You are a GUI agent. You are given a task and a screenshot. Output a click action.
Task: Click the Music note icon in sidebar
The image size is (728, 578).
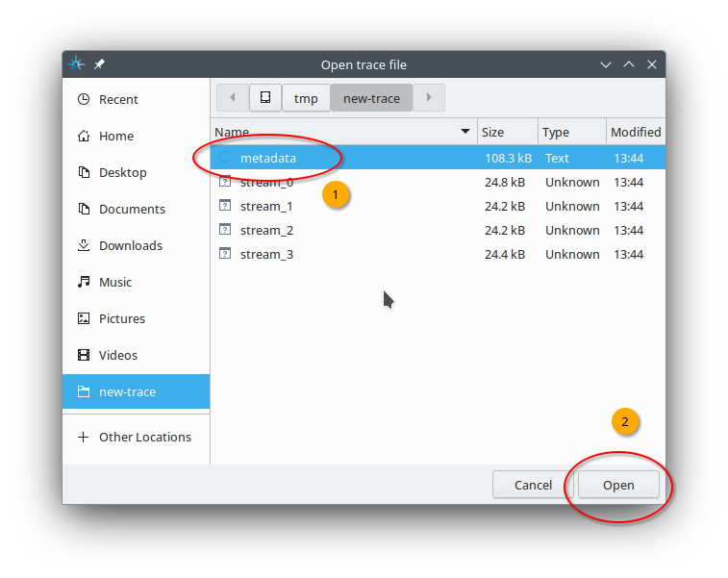83,282
